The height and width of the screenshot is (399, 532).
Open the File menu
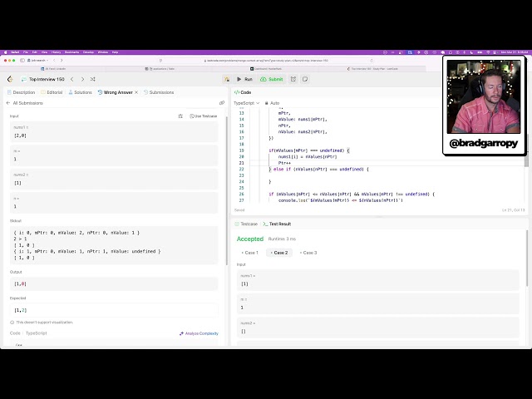pyautogui.click(x=26, y=52)
